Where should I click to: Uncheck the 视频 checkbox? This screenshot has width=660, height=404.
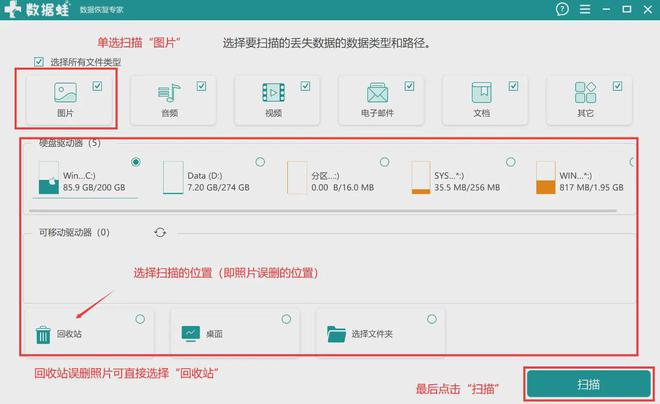pyautogui.click(x=305, y=86)
